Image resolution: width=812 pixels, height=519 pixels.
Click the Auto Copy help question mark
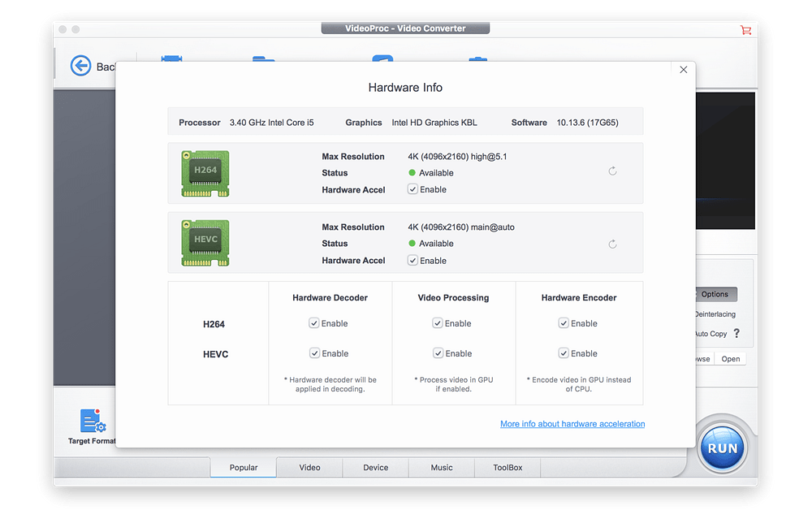pos(736,334)
